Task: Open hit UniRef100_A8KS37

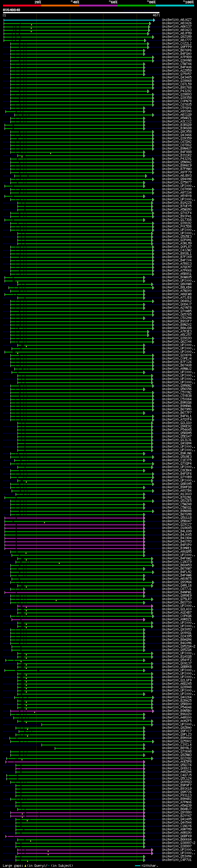Action: click(177, 26)
